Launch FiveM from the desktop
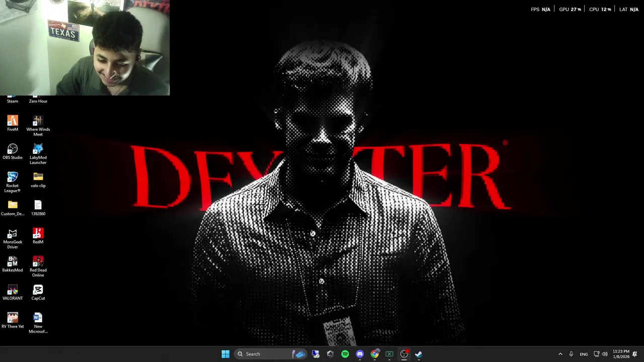This screenshot has height=362, width=644. (x=13, y=124)
